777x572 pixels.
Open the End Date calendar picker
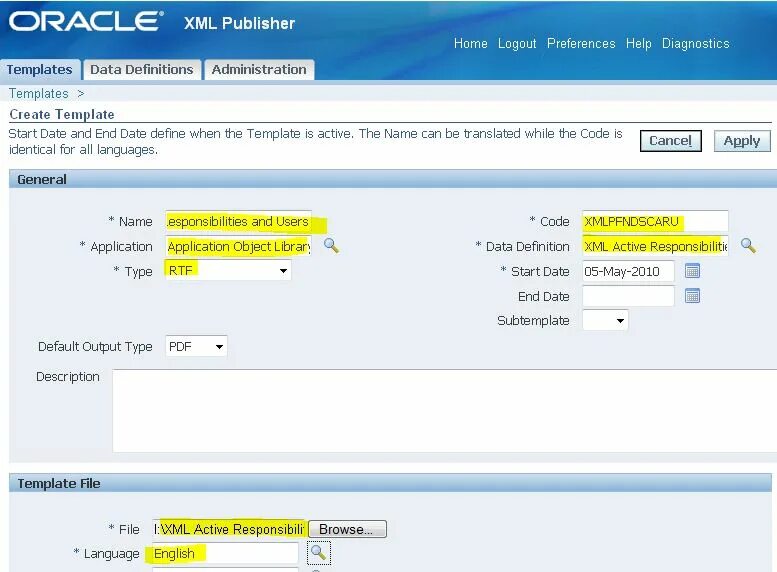coord(692,296)
